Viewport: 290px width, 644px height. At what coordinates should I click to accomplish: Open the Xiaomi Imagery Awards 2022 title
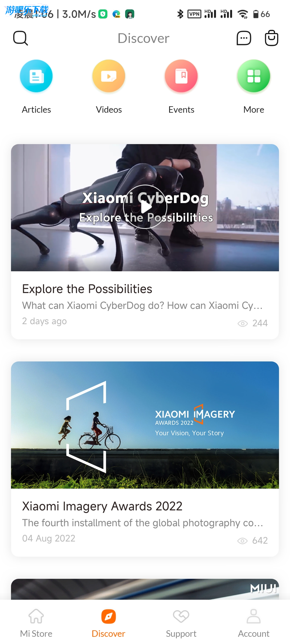coord(102,506)
